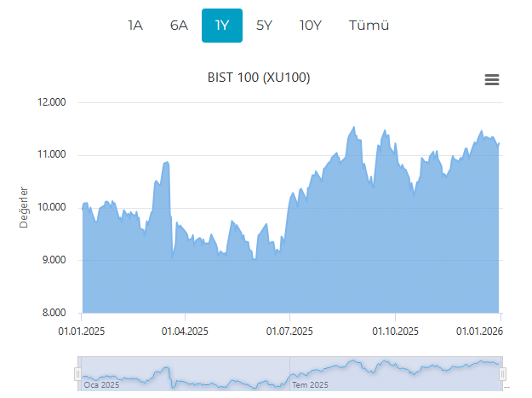Switch to the 6A period tab
Screen dimensions: 532x398
pyautogui.click(x=179, y=26)
